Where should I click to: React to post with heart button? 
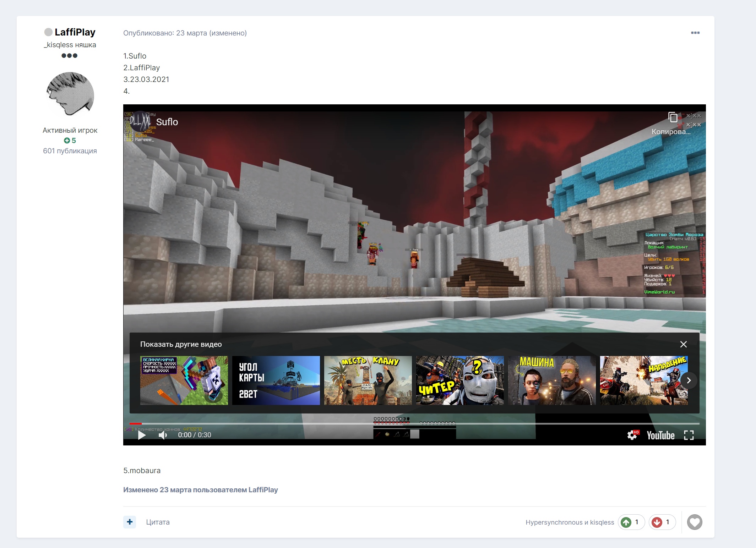coord(695,522)
